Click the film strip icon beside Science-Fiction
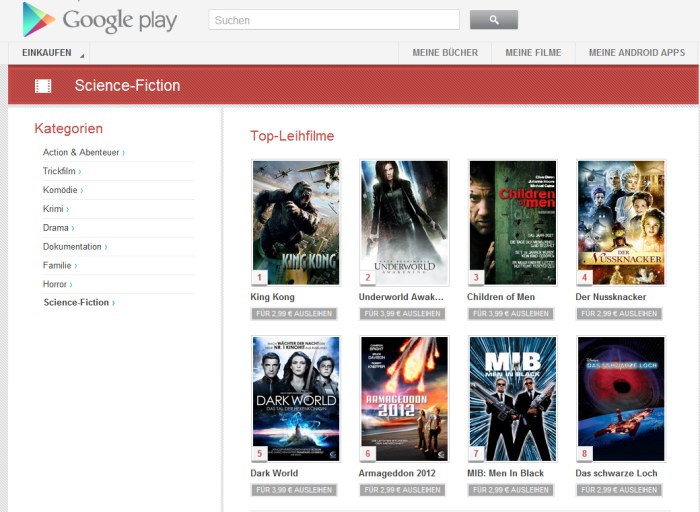Screen dimensions: 700x512 (x=43, y=86)
